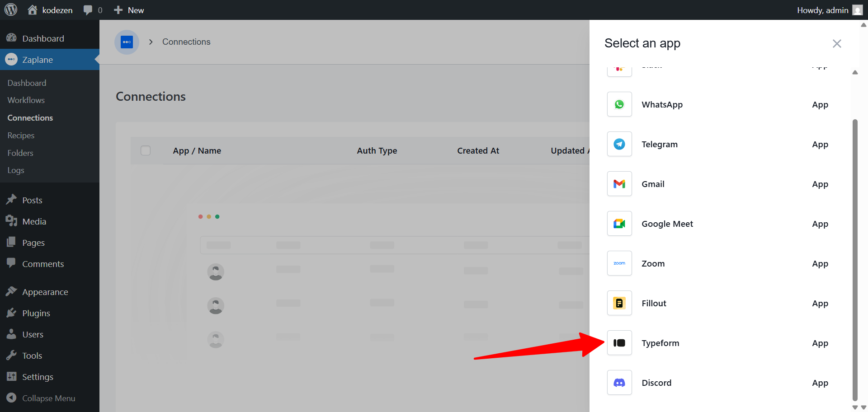The height and width of the screenshot is (412, 868).
Task: Click the Auth Type column header
Action: 377,150
